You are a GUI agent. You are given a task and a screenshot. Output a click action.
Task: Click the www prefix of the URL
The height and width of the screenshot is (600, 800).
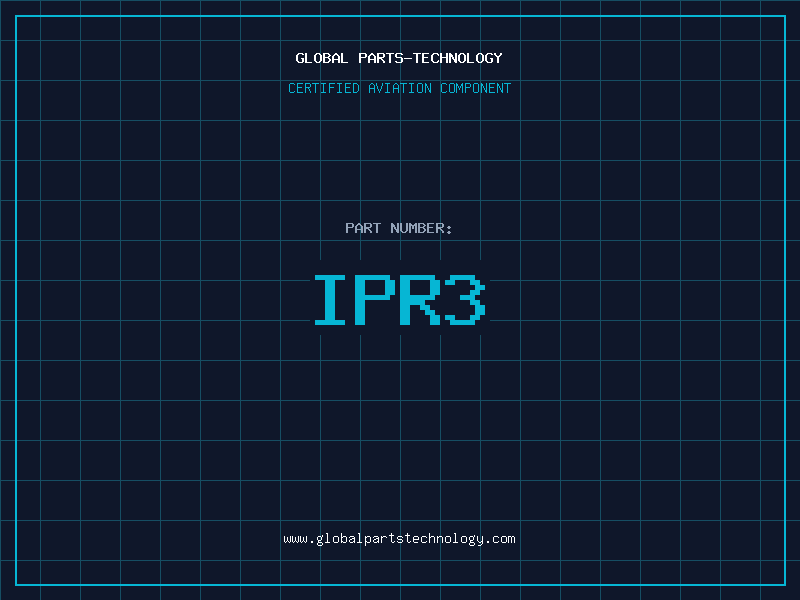295,539
